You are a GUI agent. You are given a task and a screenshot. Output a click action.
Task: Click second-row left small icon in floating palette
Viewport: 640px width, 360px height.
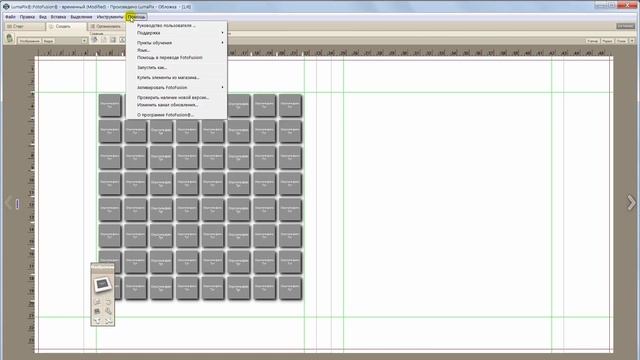pos(97,311)
